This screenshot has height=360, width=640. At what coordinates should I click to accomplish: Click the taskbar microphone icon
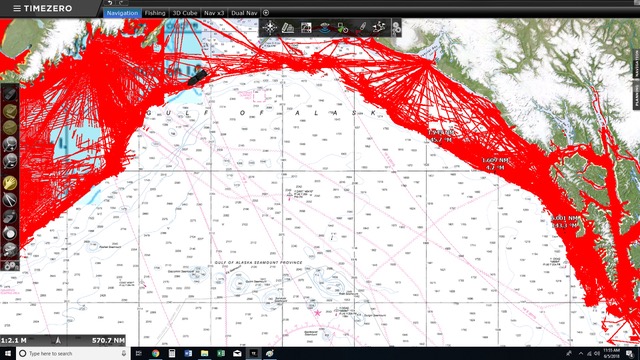[124, 353]
